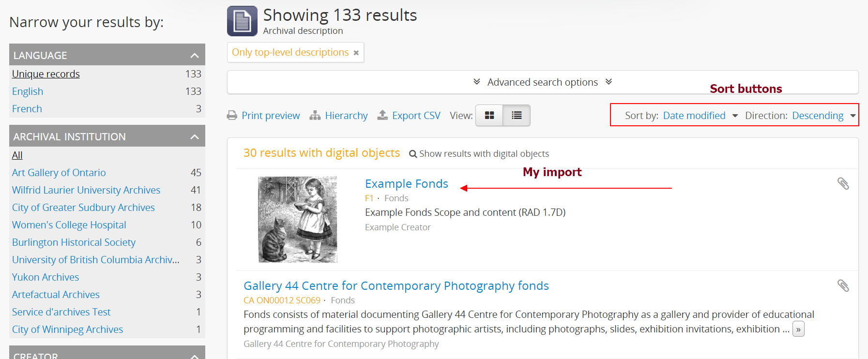Click the Export CSV upload icon

tap(382, 115)
